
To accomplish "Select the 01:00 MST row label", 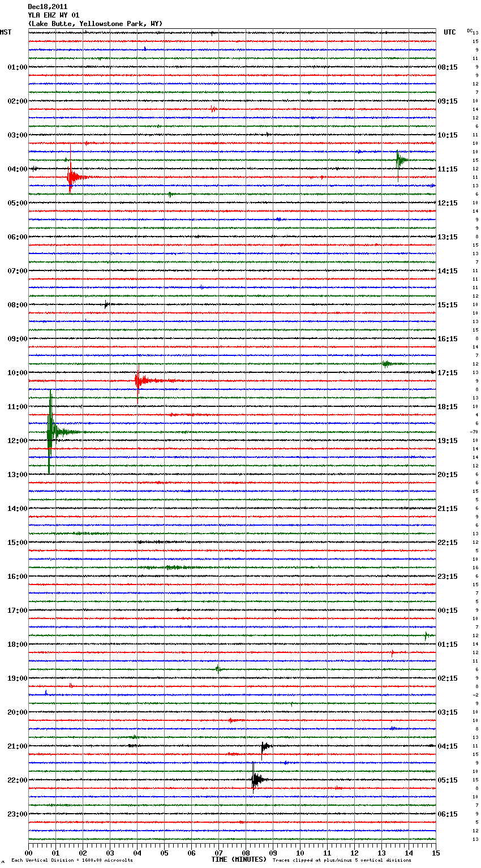I will pyautogui.click(x=18, y=67).
